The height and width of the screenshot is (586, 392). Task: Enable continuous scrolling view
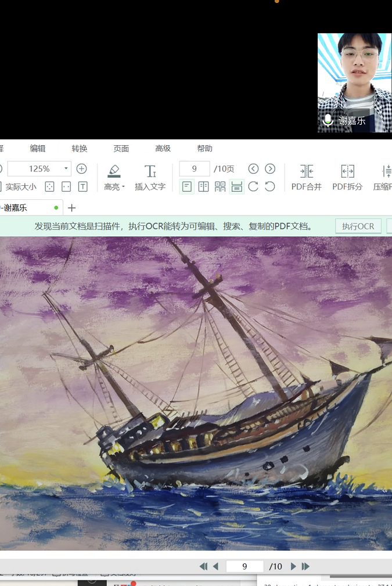236,186
